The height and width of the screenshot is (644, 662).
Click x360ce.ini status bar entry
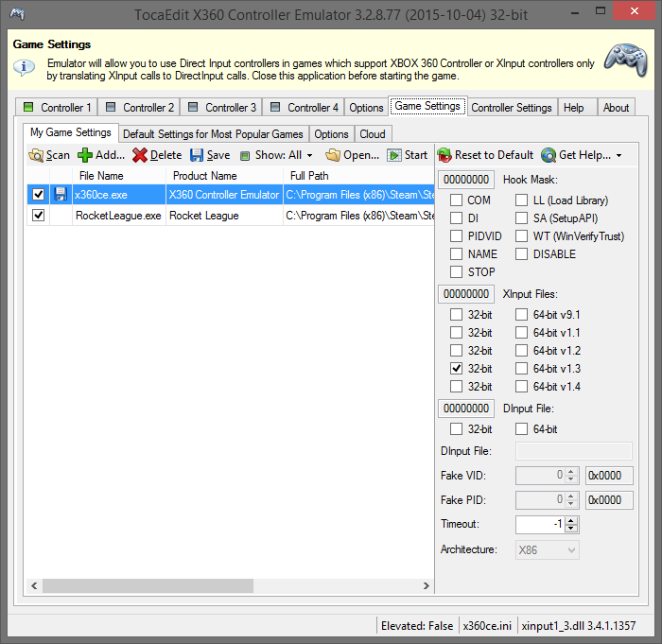click(487, 625)
